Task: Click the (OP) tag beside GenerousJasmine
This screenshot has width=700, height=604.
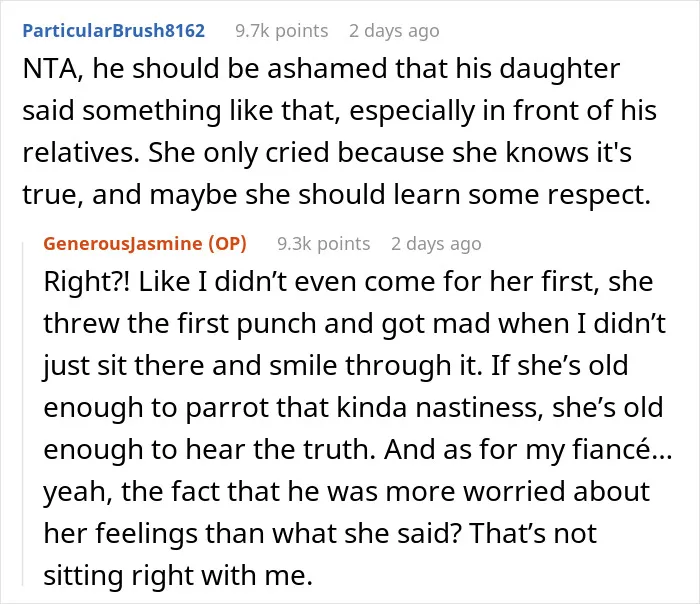Action: click(x=228, y=244)
